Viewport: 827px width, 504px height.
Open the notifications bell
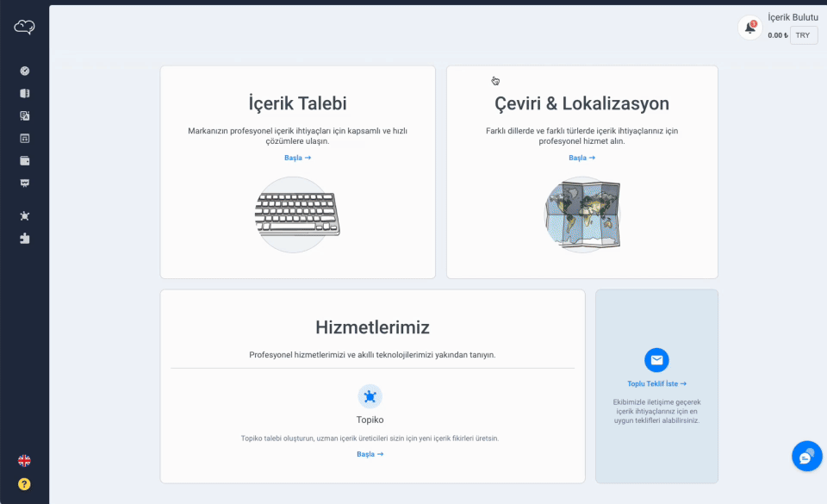749,28
